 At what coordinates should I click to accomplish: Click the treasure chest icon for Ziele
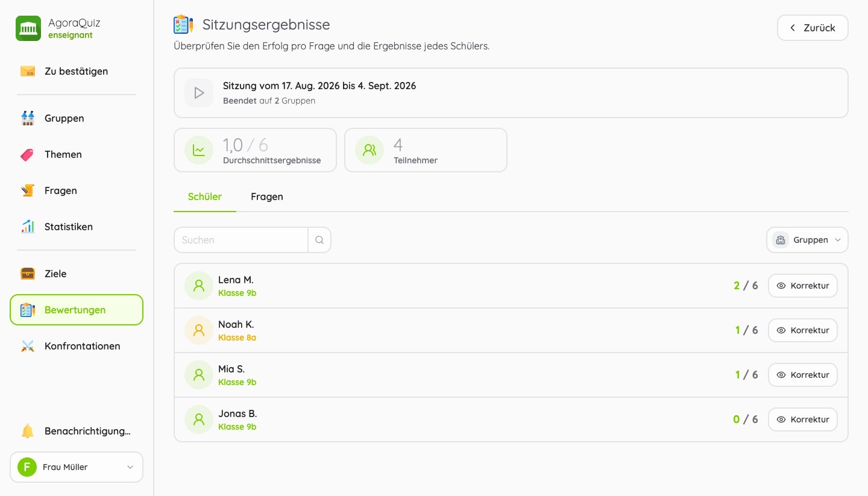(28, 274)
